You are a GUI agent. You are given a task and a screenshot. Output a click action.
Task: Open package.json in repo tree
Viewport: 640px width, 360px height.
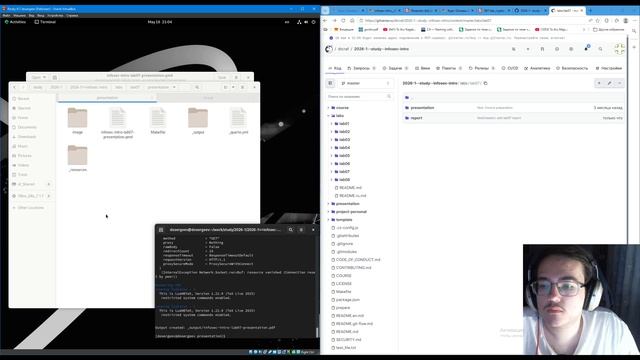348,300
